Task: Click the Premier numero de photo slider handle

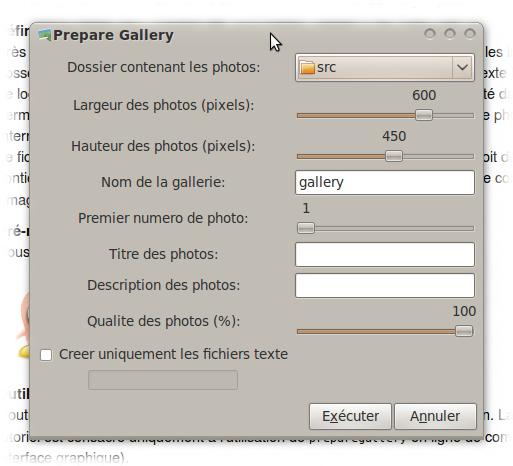Action: point(306,228)
